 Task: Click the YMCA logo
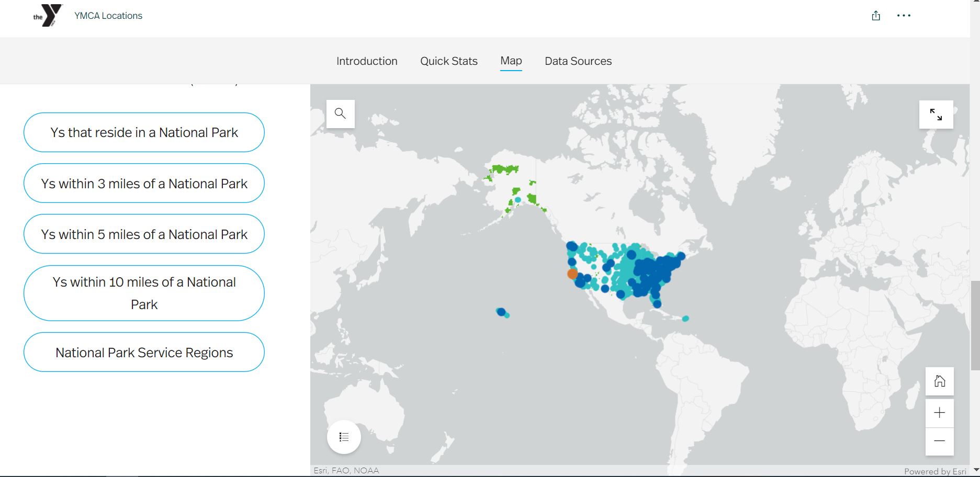[x=48, y=15]
